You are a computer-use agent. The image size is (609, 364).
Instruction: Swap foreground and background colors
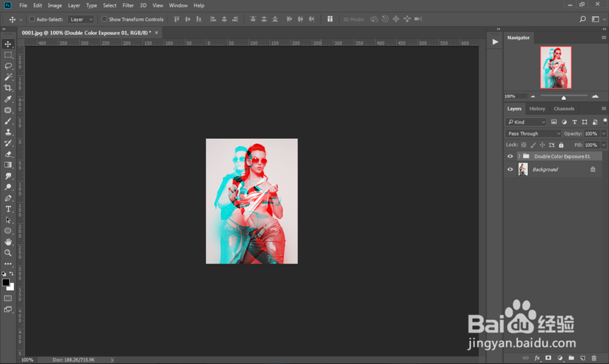coord(11,273)
